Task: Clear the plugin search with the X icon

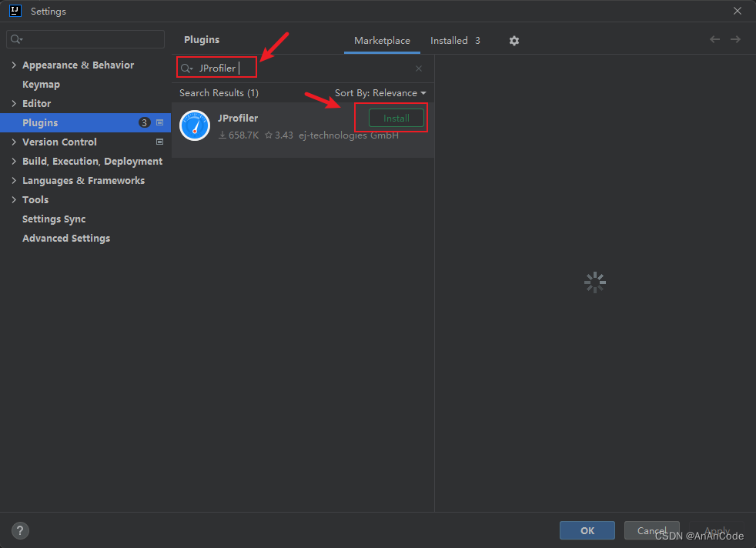Action: tap(419, 68)
